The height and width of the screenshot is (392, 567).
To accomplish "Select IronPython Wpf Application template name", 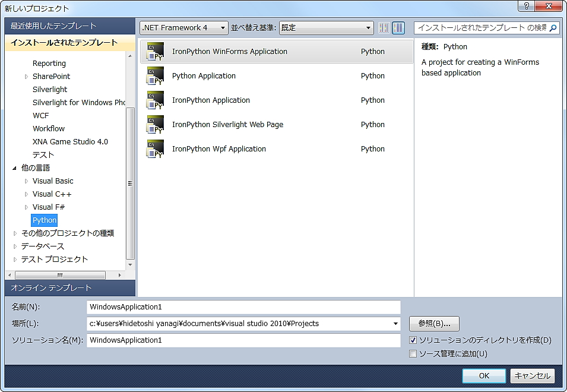I will pyautogui.click(x=218, y=148).
